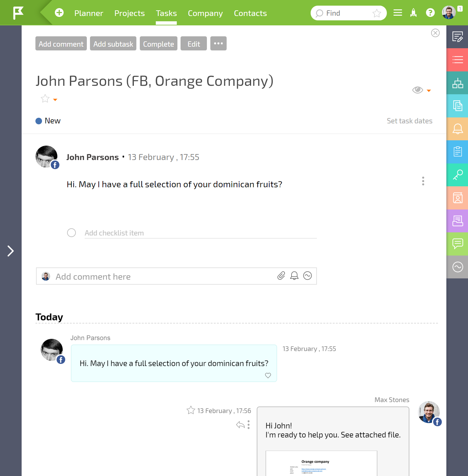Click the Edit button

coord(194,44)
